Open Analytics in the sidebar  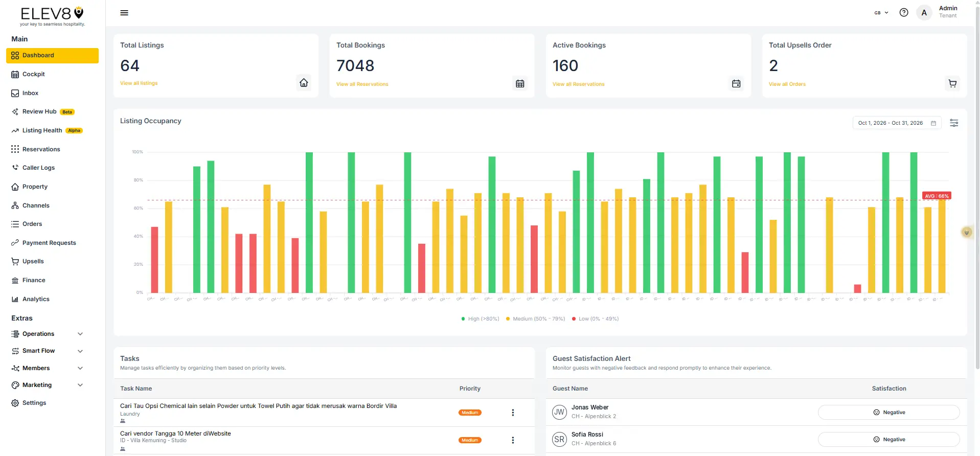(52, 299)
